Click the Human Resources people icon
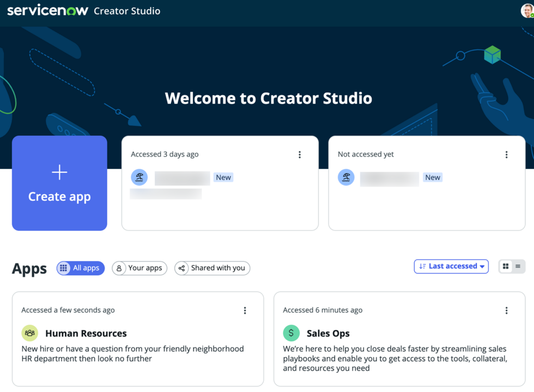The height and width of the screenshot is (392, 534). 30,333
